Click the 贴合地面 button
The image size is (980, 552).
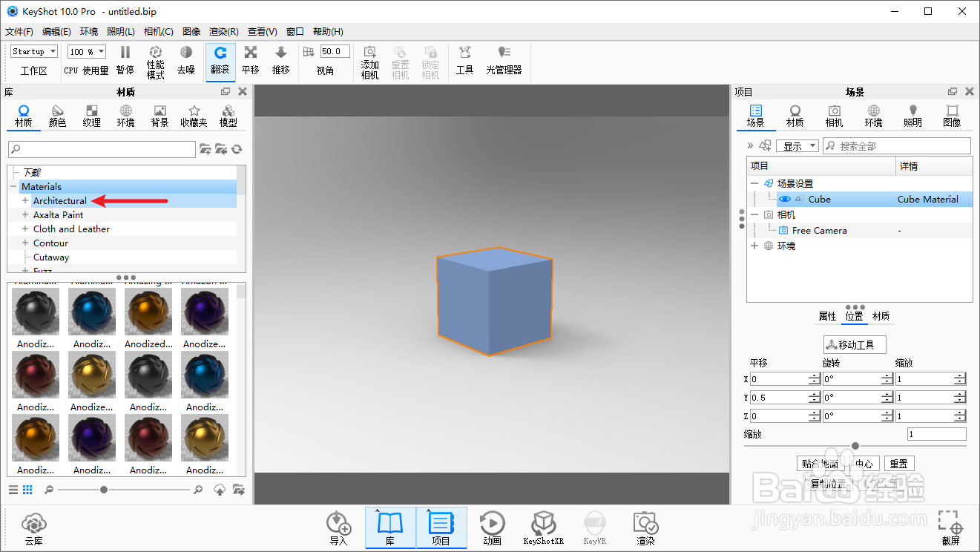coord(819,464)
